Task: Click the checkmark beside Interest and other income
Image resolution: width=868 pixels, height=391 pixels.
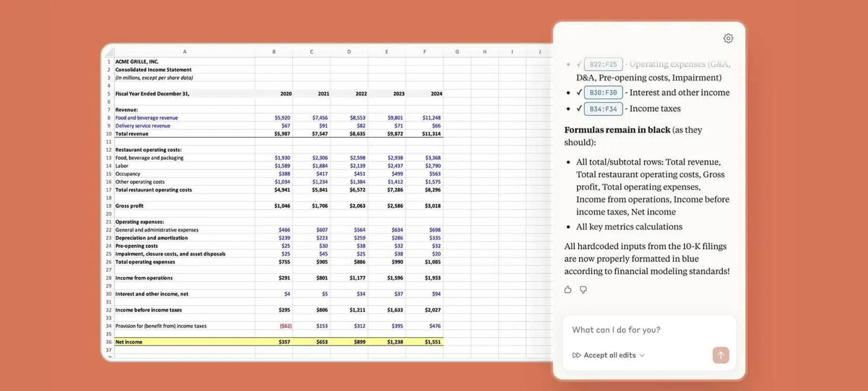Action: coord(579,92)
